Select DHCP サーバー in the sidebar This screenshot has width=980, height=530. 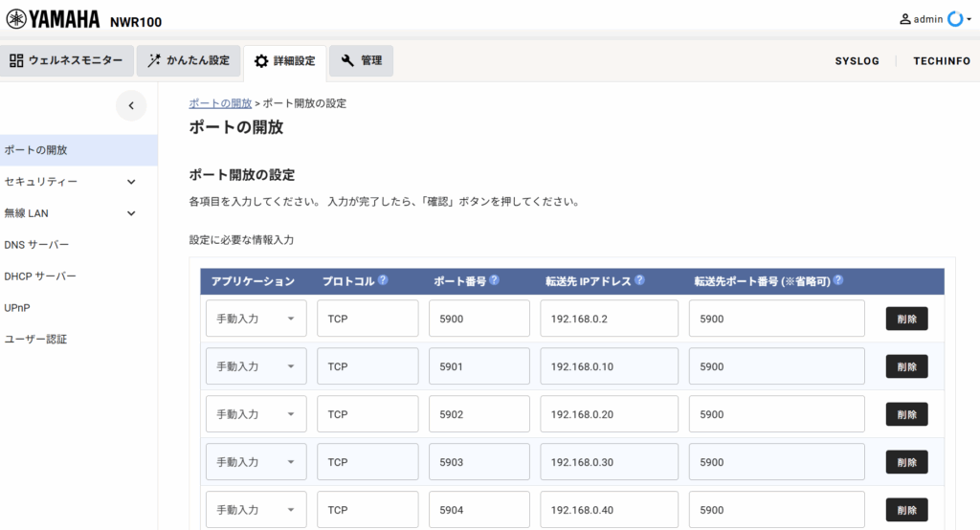[x=40, y=276]
